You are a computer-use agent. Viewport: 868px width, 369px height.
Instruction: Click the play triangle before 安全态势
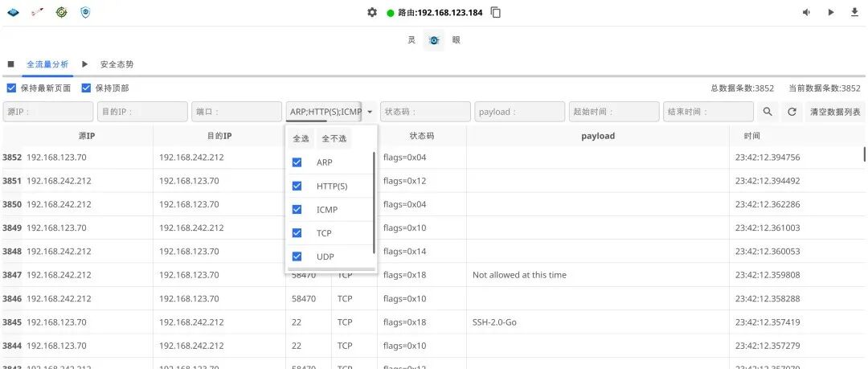click(84, 64)
